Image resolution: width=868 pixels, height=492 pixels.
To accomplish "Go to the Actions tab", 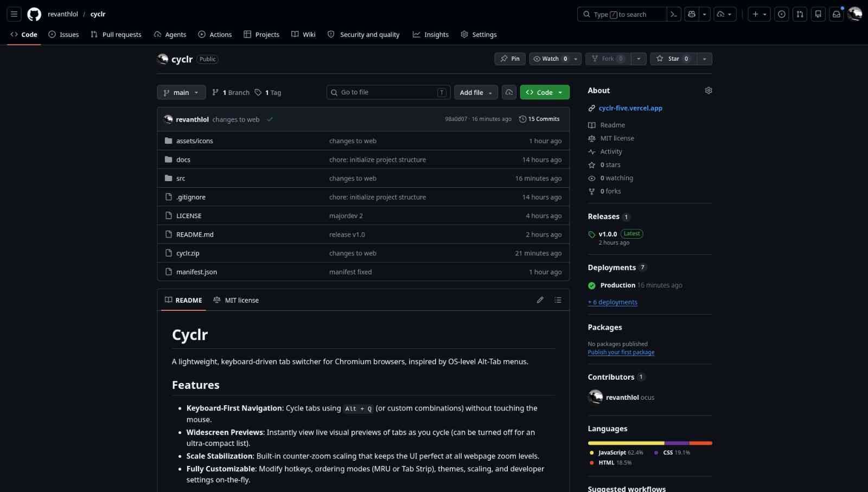I will (x=215, y=34).
